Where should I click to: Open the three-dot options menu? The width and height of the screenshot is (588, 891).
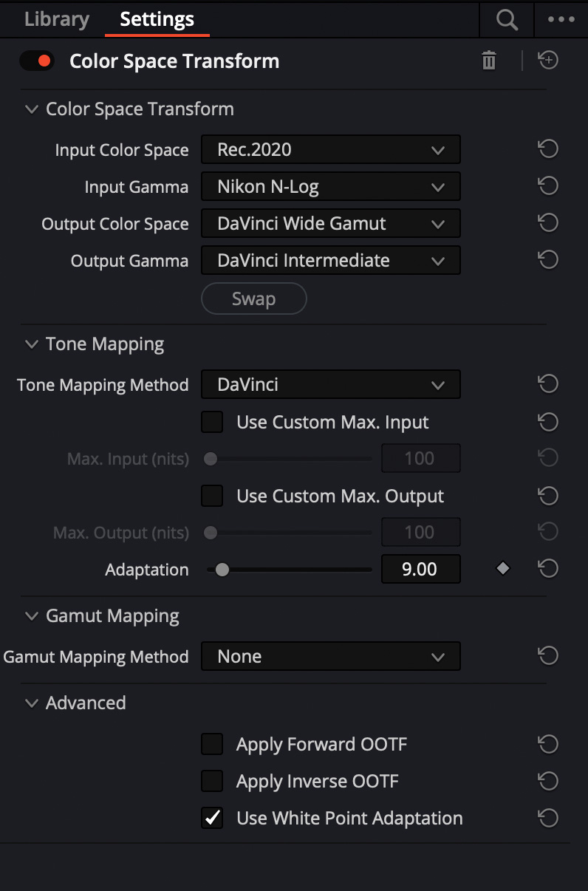tap(561, 20)
